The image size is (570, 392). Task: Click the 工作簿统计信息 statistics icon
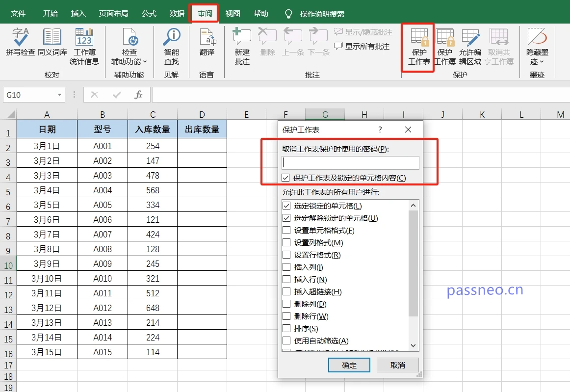coord(84,42)
